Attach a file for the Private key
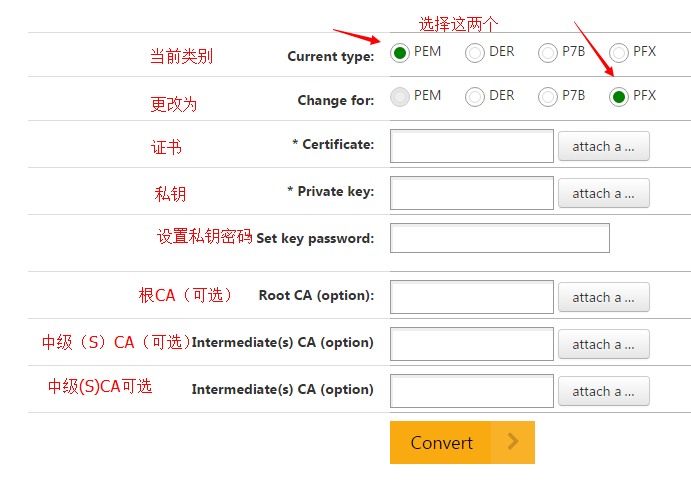This screenshot has height=487, width=691. [x=603, y=193]
